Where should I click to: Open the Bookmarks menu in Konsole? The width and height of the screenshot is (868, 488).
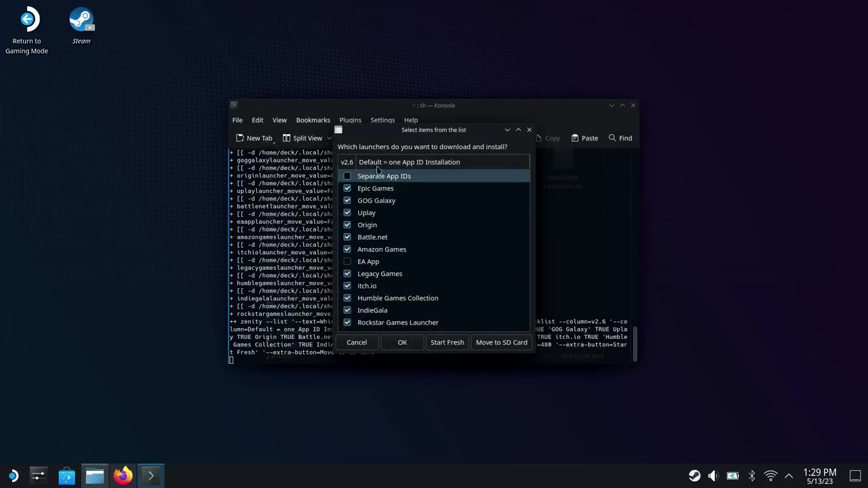coord(313,120)
